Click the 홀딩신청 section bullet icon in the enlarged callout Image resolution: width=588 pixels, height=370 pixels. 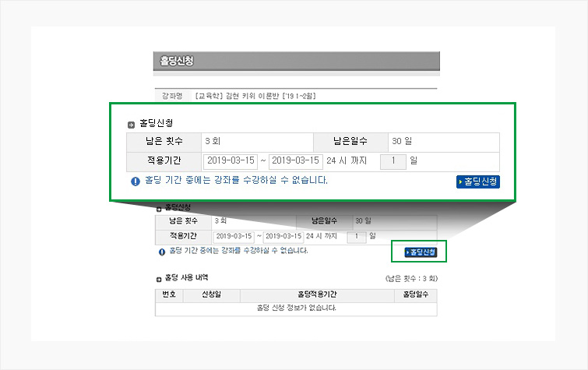(x=131, y=125)
